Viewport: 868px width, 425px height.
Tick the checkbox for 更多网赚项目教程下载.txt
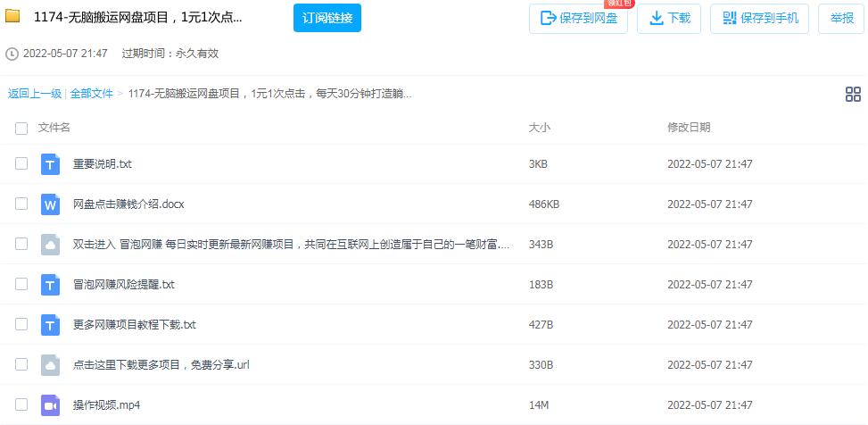coord(21,324)
